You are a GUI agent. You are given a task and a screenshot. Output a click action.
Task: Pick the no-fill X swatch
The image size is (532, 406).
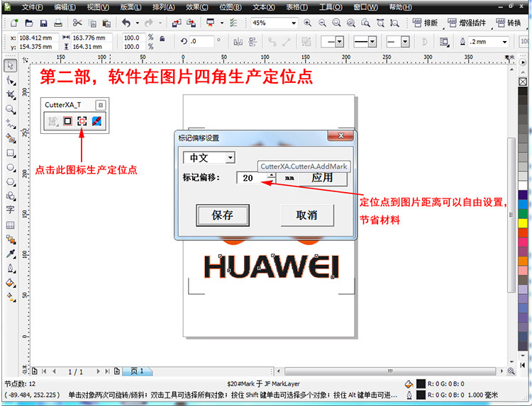tap(523, 81)
